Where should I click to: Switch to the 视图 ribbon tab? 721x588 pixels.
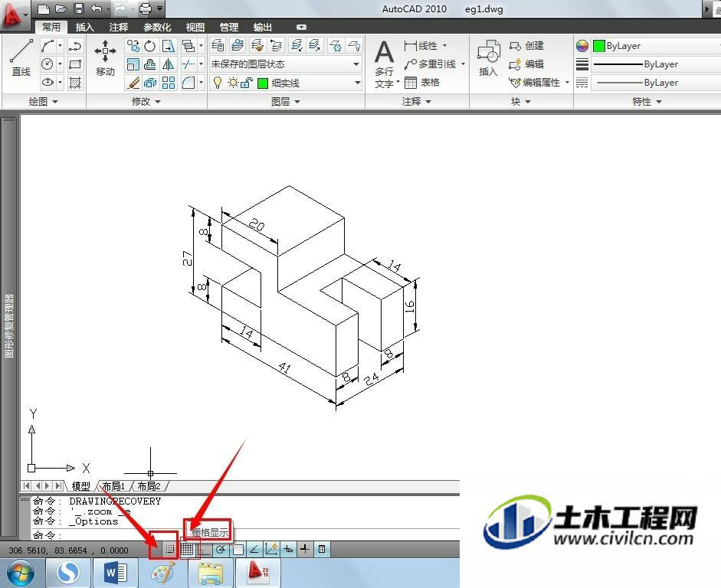coord(195,27)
